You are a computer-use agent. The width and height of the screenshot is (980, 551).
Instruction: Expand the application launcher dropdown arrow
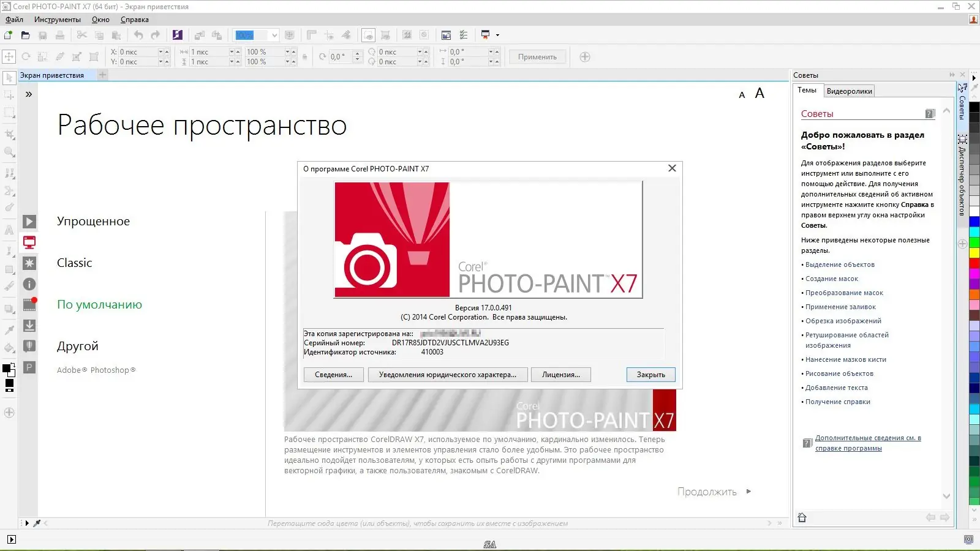coord(497,35)
